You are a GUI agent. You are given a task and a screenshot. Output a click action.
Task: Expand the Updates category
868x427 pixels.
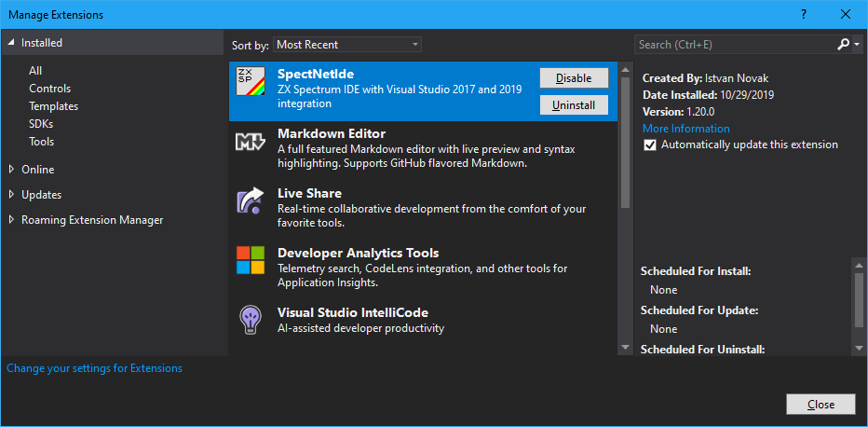click(x=11, y=195)
